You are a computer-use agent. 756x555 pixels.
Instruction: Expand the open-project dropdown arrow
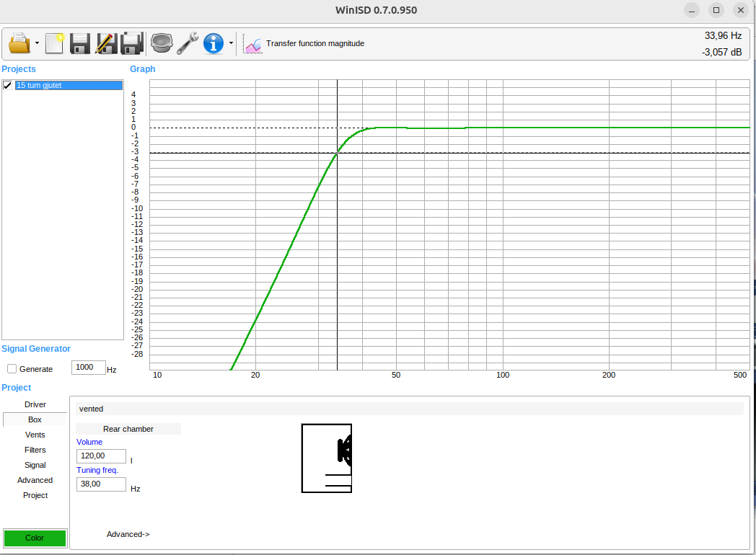coord(37,43)
